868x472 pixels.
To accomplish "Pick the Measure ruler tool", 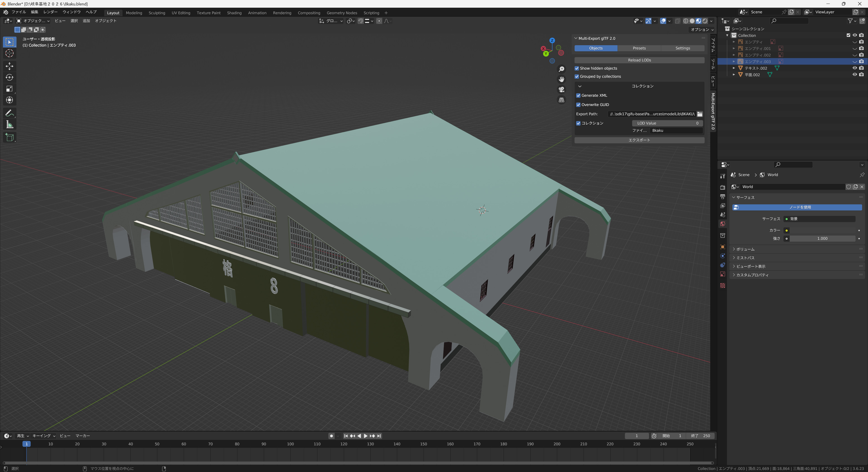I will 9,125.
